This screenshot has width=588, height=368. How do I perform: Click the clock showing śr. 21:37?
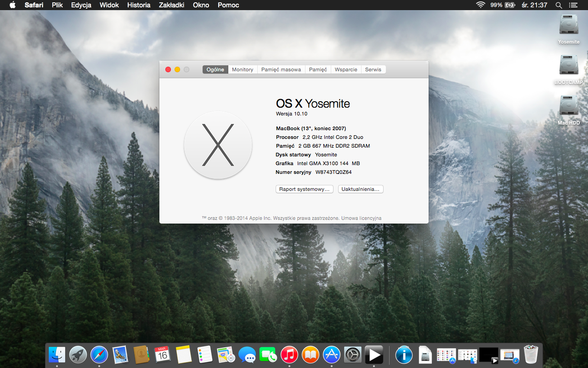(534, 5)
